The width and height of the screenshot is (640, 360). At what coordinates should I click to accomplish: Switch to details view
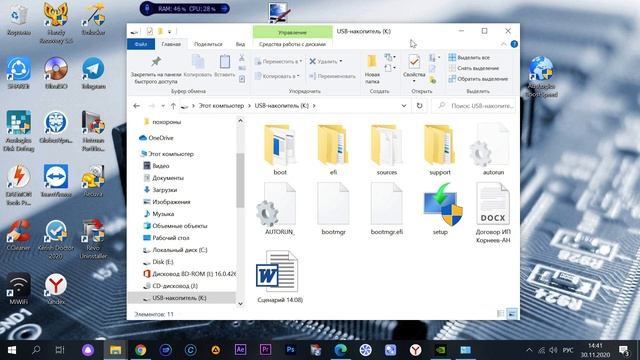click(x=500, y=313)
